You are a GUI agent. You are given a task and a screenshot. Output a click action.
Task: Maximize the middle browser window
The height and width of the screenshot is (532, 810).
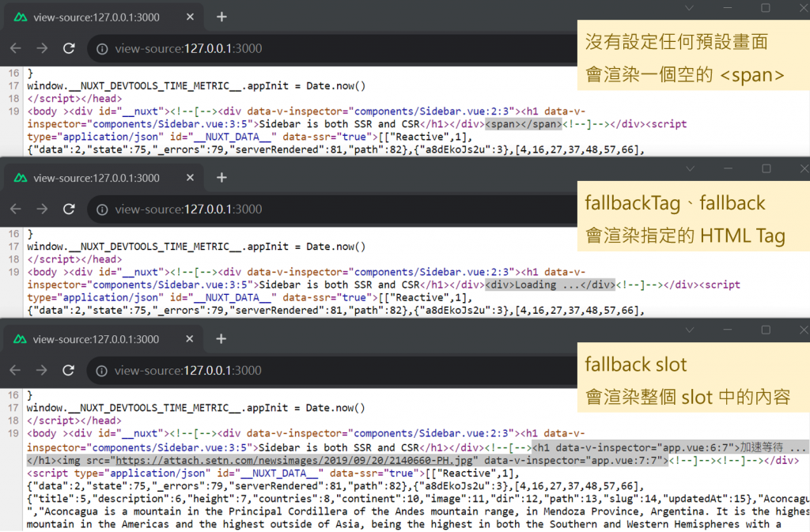766,168
